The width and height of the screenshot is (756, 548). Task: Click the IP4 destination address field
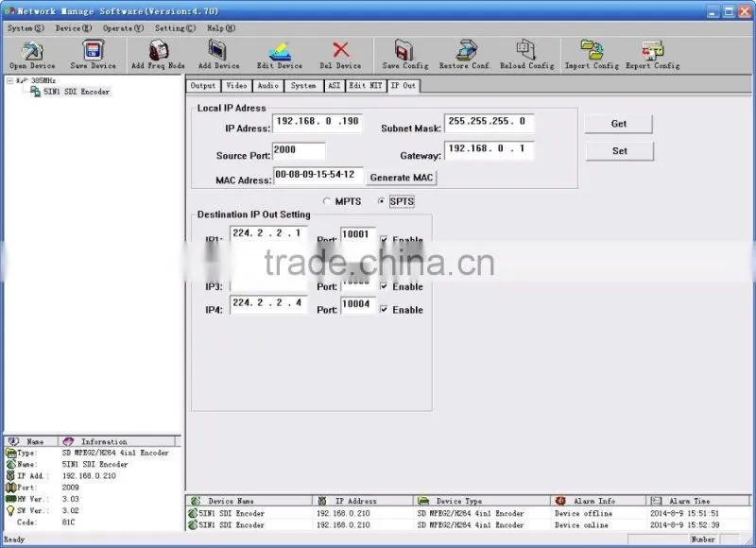pyautogui.click(x=268, y=304)
